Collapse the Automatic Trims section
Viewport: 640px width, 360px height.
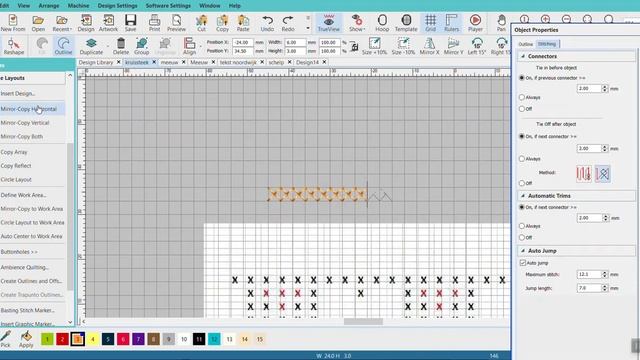point(523,196)
